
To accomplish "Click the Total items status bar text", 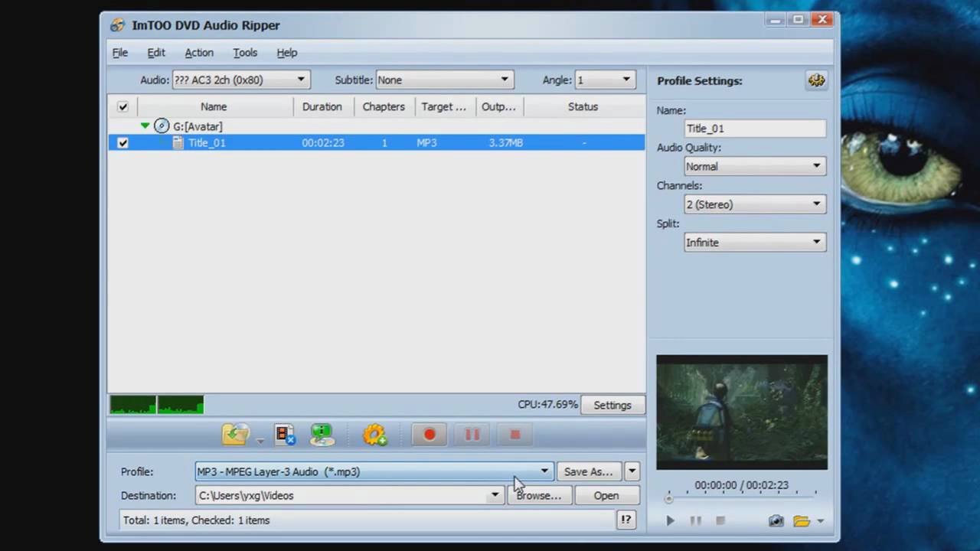I will click(x=197, y=520).
